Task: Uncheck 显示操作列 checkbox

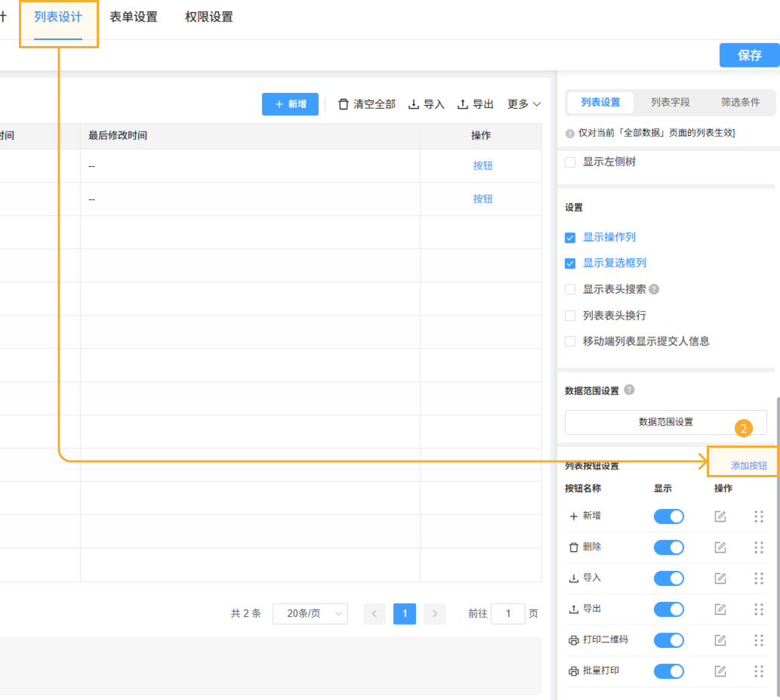Action: pyautogui.click(x=570, y=237)
